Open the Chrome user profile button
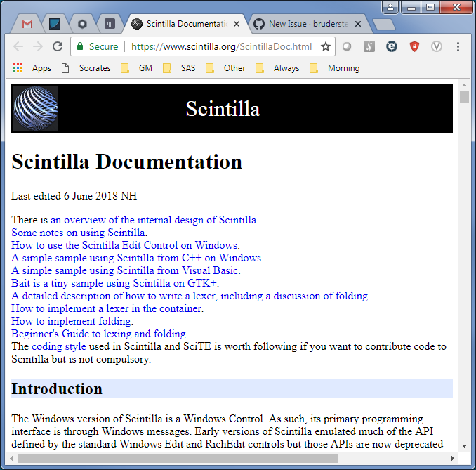The height and width of the screenshot is (470, 476). click(390, 7)
